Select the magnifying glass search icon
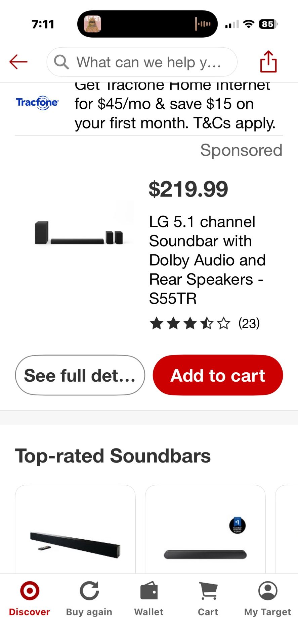The image size is (298, 644). pyautogui.click(x=61, y=62)
